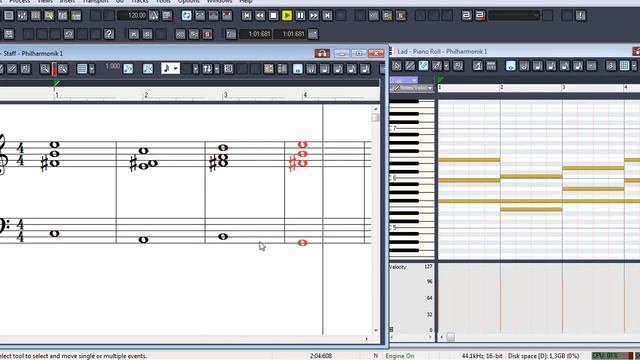Open the Options menu
This screenshot has width=640, height=360.
tap(189, 2)
